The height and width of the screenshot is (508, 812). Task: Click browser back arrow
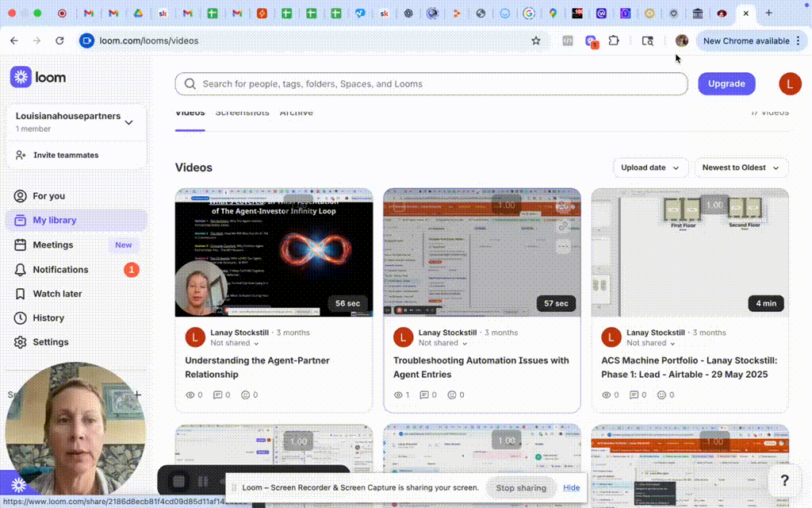pyautogui.click(x=14, y=40)
